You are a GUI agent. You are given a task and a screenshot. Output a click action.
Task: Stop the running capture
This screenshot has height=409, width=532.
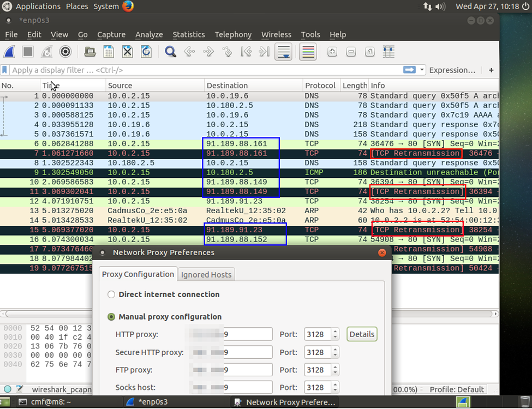point(28,52)
